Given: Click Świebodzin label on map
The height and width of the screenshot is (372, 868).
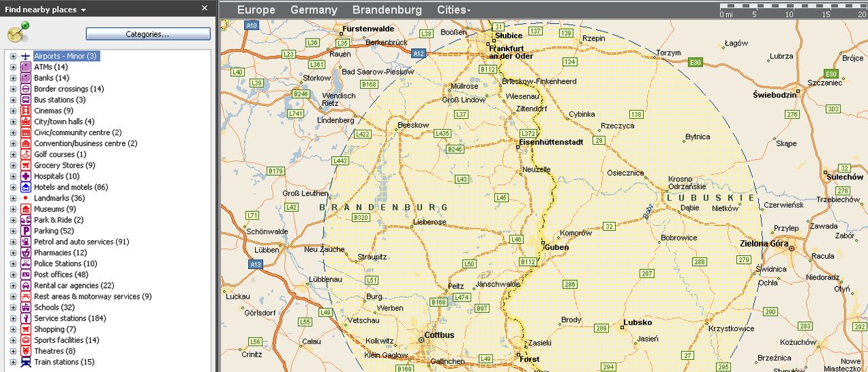Looking at the screenshot, I should [775, 95].
